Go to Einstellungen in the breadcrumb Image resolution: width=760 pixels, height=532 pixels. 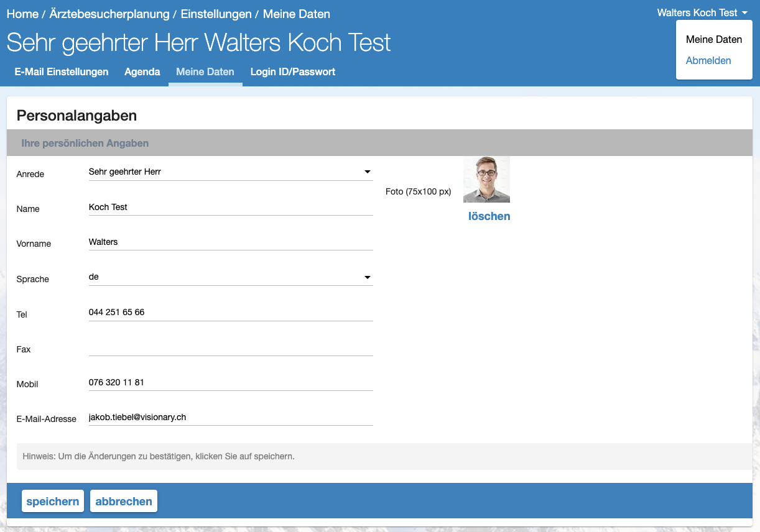[216, 14]
